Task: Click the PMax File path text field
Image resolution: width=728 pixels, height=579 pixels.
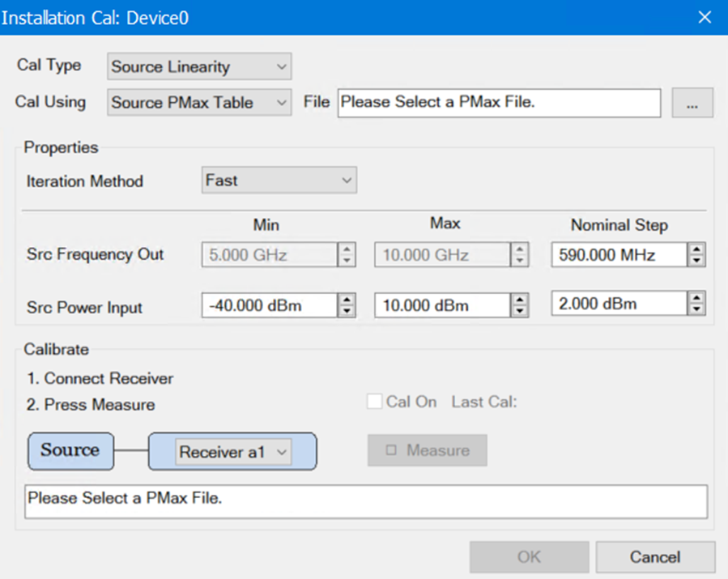Action: (x=499, y=103)
